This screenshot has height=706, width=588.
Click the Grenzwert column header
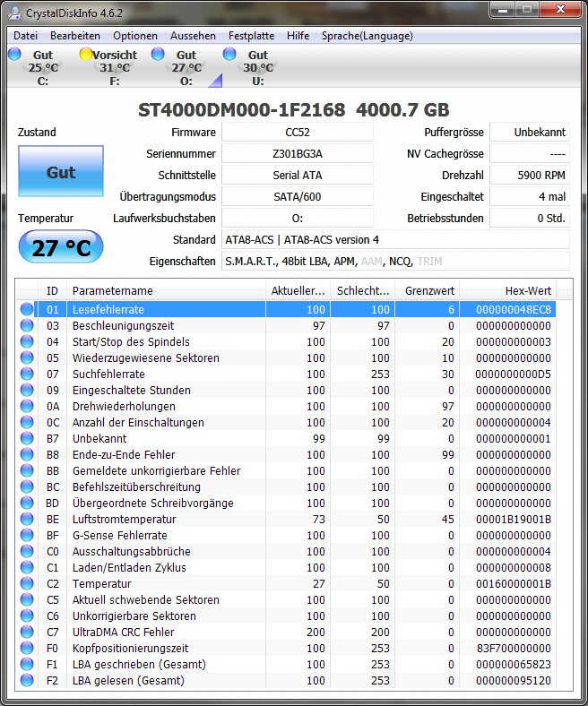(428, 291)
